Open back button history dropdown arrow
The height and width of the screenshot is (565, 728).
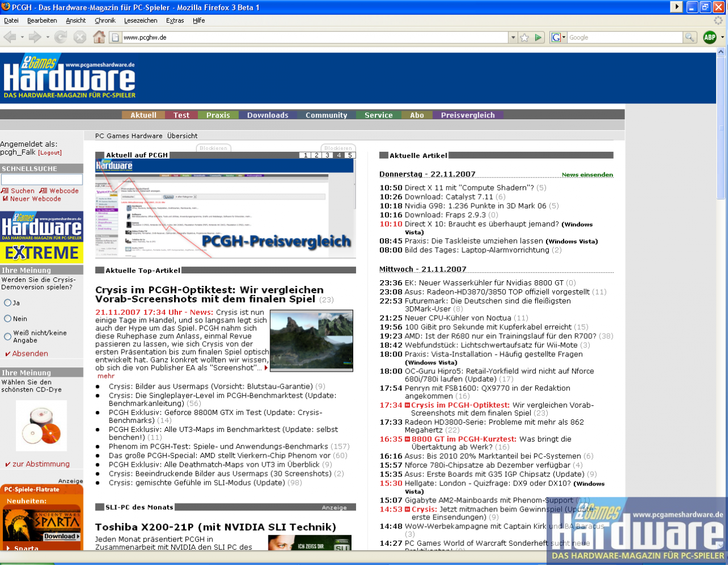pyautogui.click(x=22, y=38)
